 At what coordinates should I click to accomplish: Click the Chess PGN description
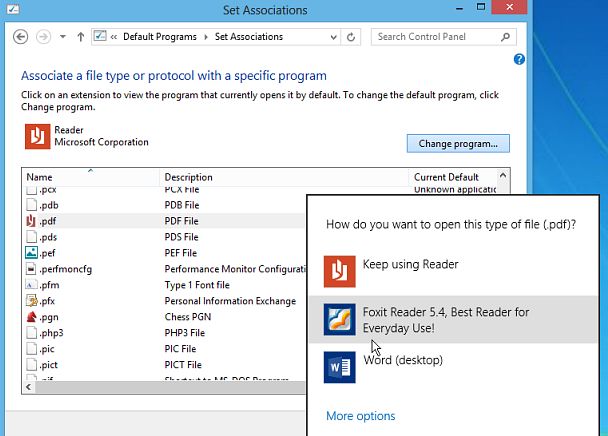click(188, 317)
